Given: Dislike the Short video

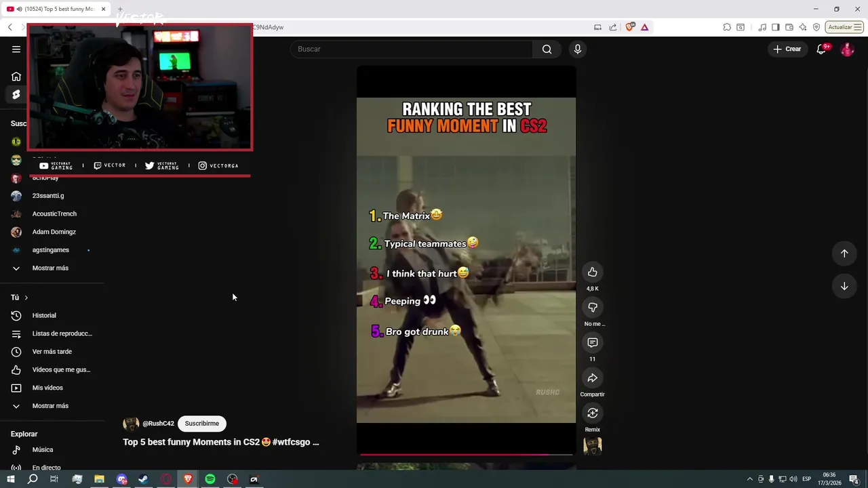Looking at the screenshot, I should [592, 307].
